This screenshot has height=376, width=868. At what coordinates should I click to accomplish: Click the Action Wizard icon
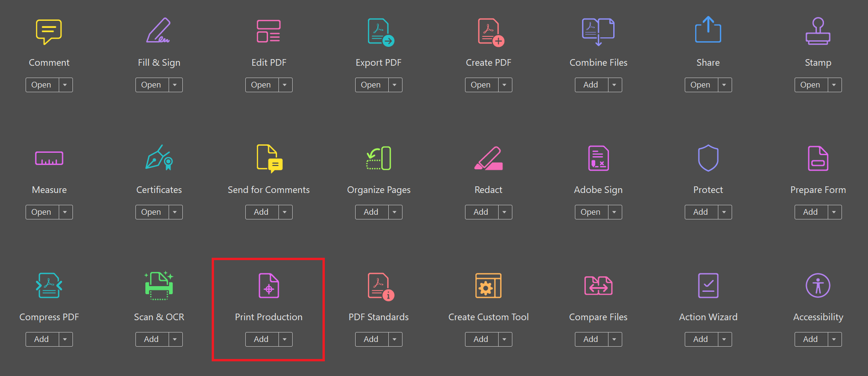[708, 286]
